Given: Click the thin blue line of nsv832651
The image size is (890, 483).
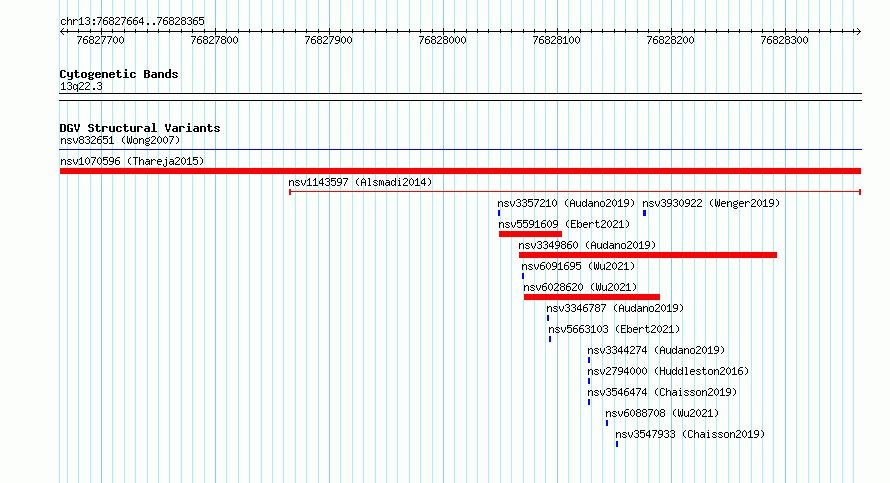Looking at the screenshot, I should pyautogui.click(x=460, y=150).
